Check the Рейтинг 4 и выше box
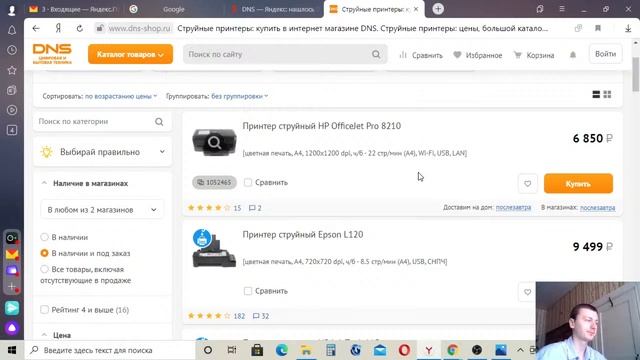This screenshot has width=640, height=360. tap(44, 310)
